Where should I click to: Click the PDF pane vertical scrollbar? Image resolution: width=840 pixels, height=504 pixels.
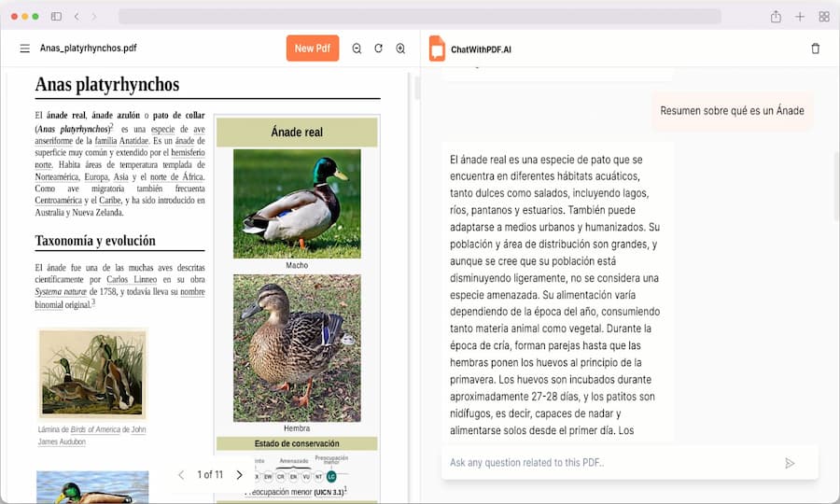418,86
